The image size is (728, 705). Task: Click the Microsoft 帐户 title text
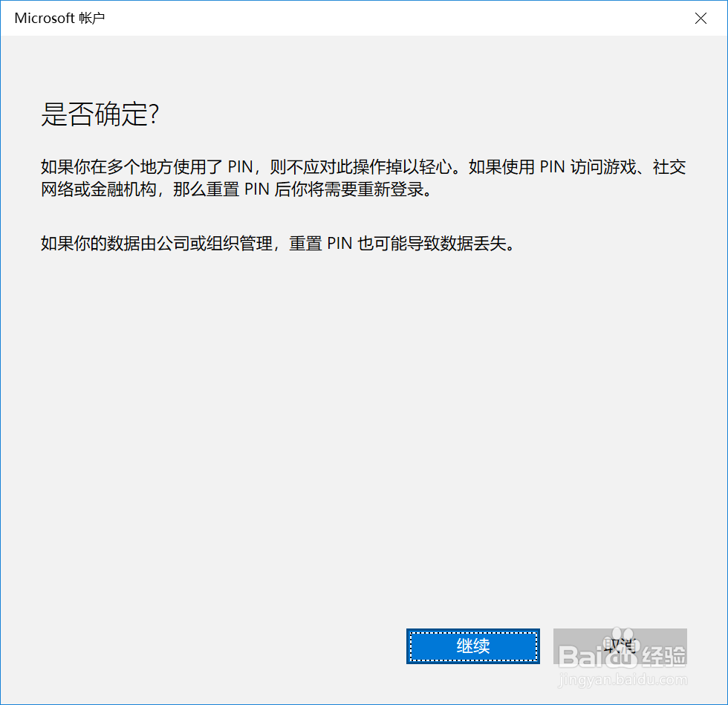tap(59, 18)
